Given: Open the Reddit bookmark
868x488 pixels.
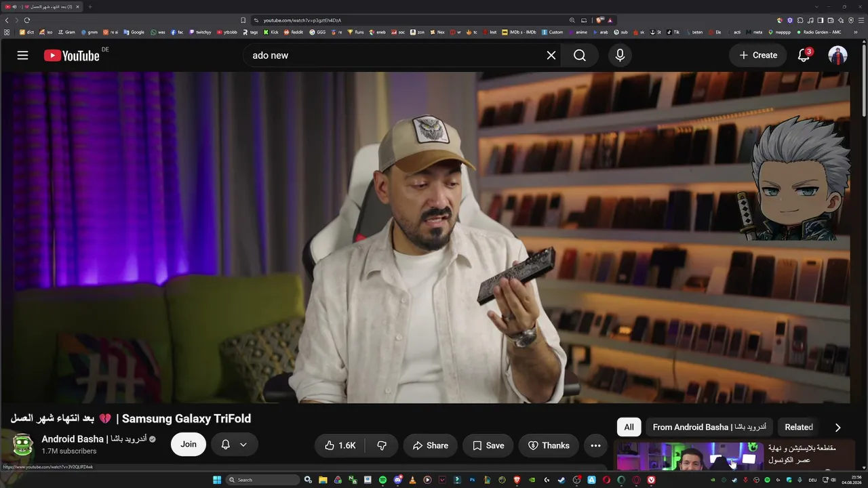Looking at the screenshot, I should click(x=294, y=32).
